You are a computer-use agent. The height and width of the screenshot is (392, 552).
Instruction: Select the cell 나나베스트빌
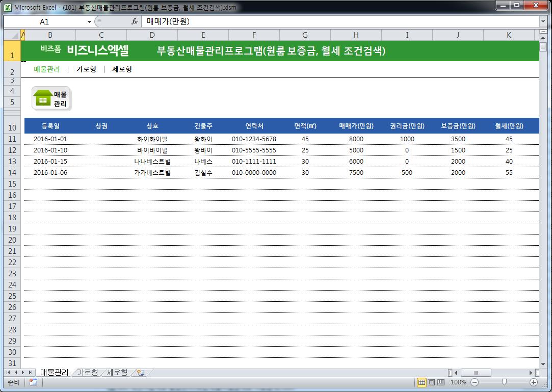152,161
